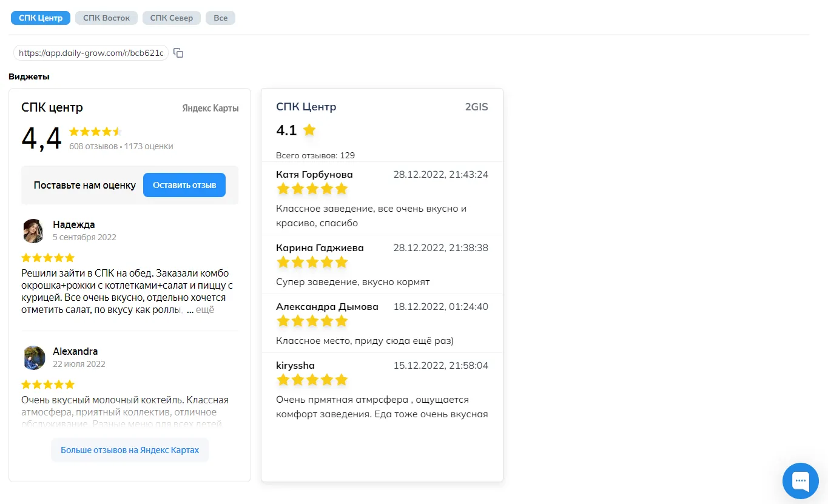The height and width of the screenshot is (504, 828).
Task: Click the Оставить отзыв button
Action: [x=184, y=185]
